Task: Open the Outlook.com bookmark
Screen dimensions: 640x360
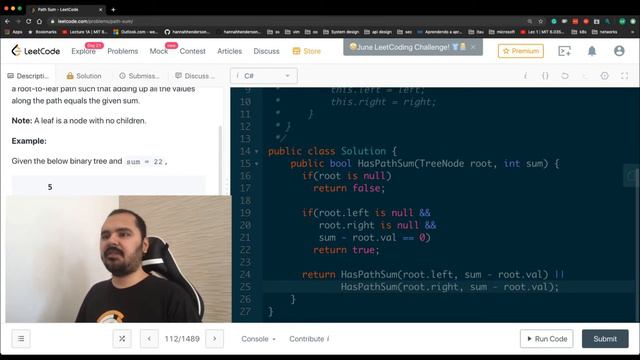Action: tap(136, 32)
